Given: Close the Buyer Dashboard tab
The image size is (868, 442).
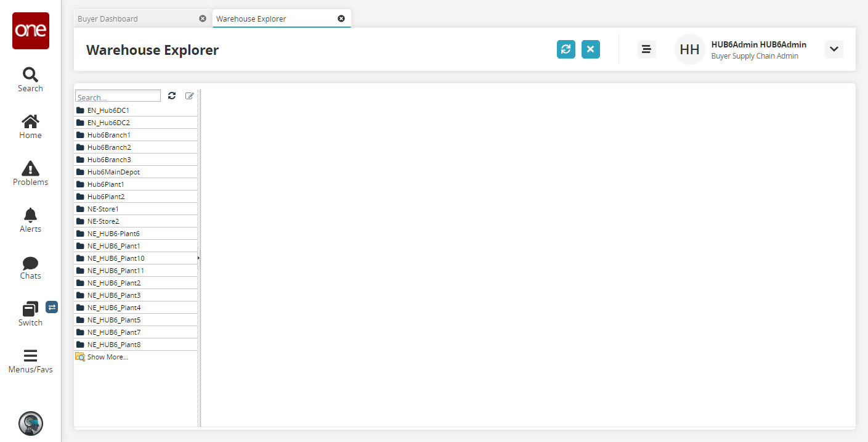Looking at the screenshot, I should click(203, 18).
